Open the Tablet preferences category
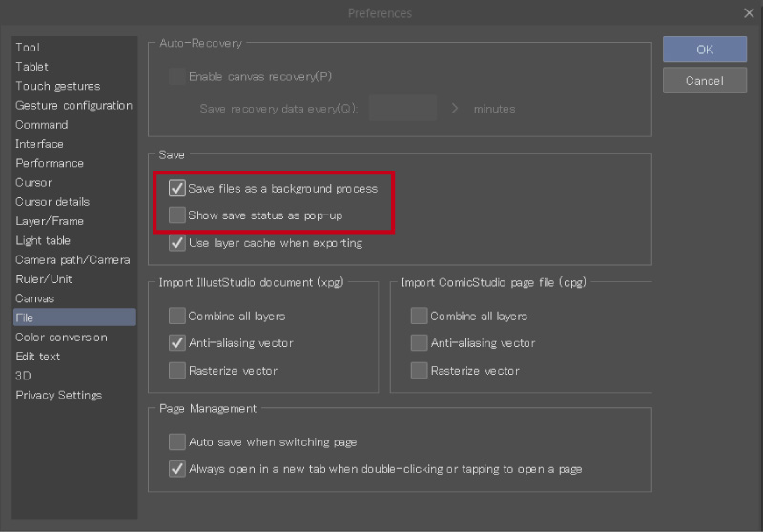Viewport: 763px width, 532px height. [32, 67]
